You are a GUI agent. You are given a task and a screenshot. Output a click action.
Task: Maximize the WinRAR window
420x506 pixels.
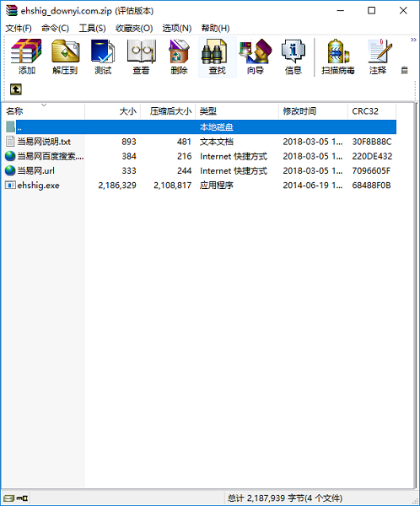[x=372, y=11]
